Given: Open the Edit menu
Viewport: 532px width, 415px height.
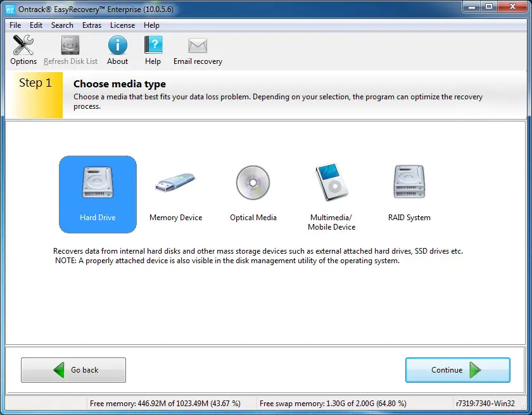Looking at the screenshot, I should [36, 25].
